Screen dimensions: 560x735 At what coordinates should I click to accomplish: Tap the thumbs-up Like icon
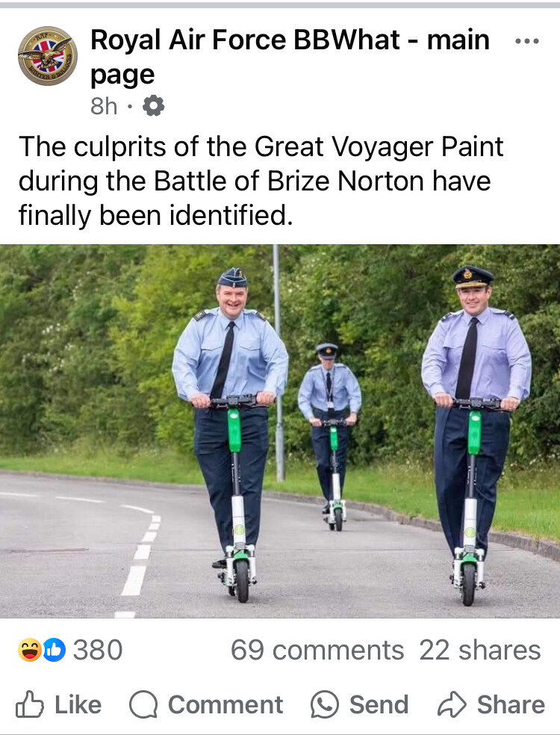30,704
